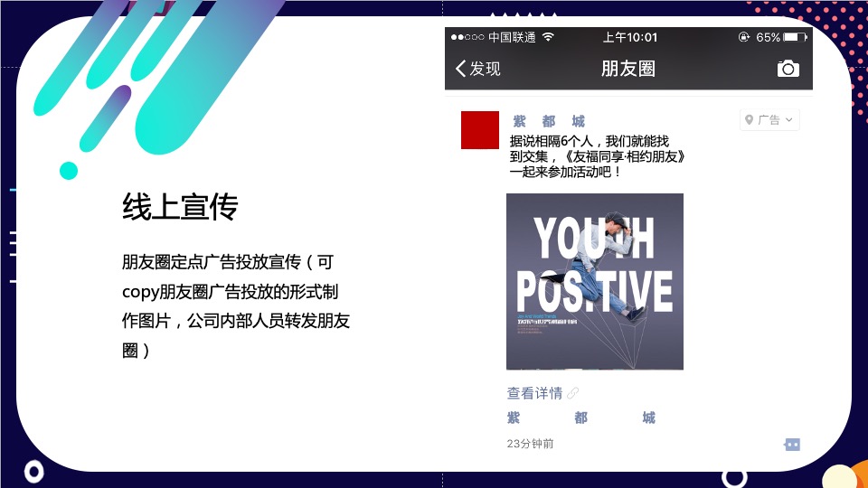Click the rotation lock icon beside 65%
This screenshot has height=488, width=868.
coord(744,37)
